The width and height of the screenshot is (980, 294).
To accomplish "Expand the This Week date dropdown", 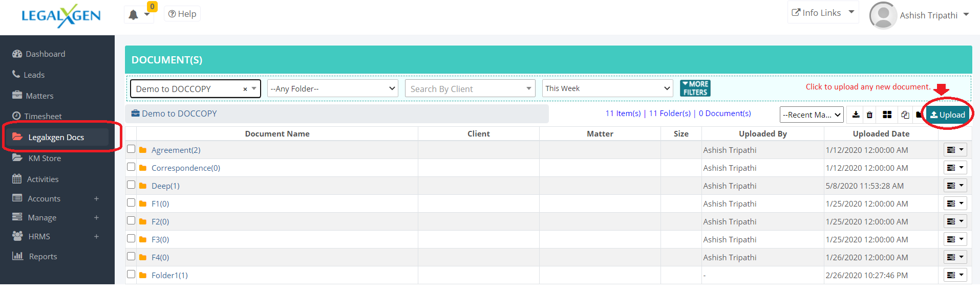I will tap(607, 88).
